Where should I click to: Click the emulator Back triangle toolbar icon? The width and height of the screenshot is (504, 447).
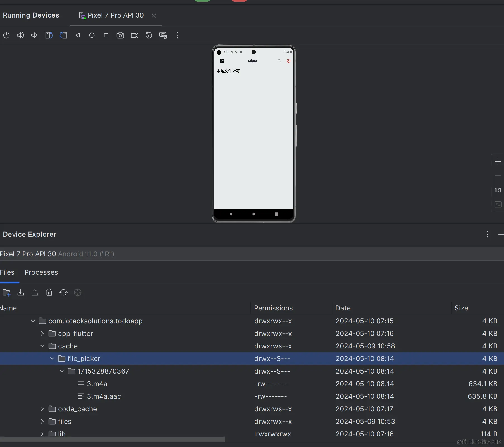point(78,35)
